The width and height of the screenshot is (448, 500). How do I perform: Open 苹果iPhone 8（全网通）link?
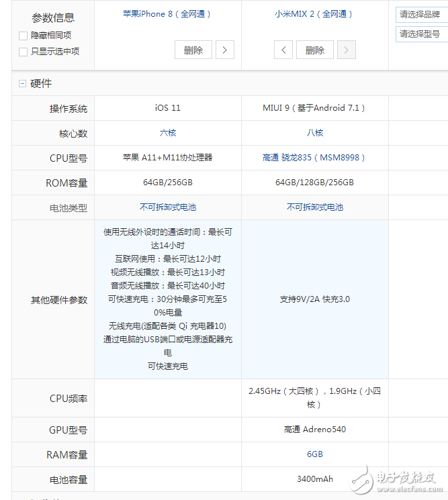point(167,14)
